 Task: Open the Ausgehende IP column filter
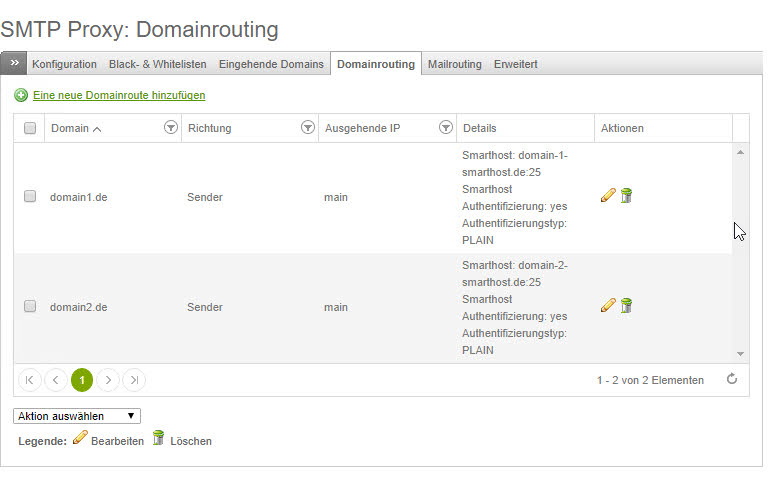[x=446, y=128]
